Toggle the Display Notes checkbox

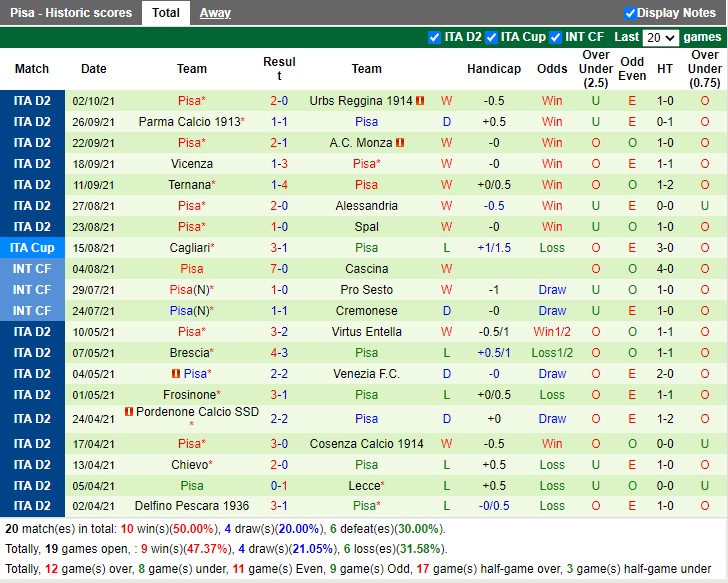point(630,13)
